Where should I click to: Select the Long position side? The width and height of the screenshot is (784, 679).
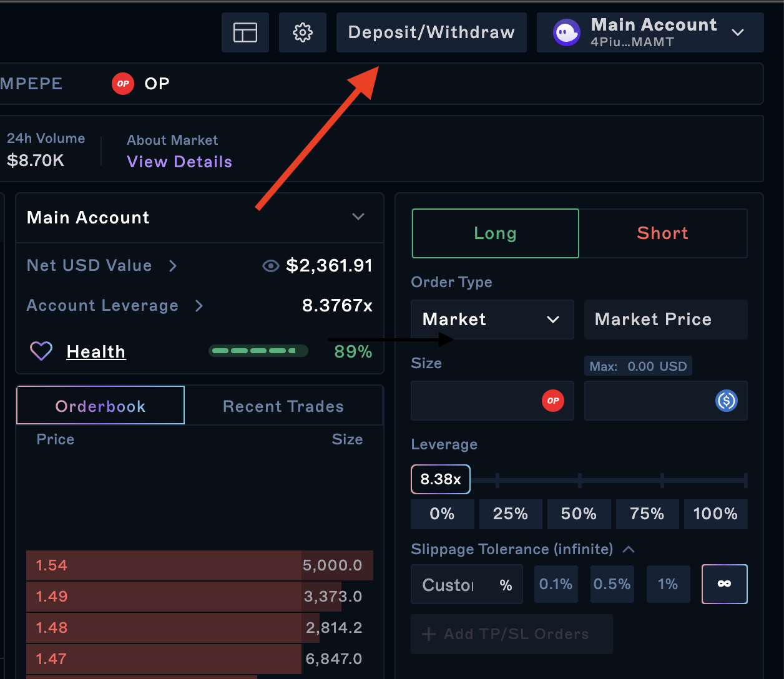coord(495,233)
